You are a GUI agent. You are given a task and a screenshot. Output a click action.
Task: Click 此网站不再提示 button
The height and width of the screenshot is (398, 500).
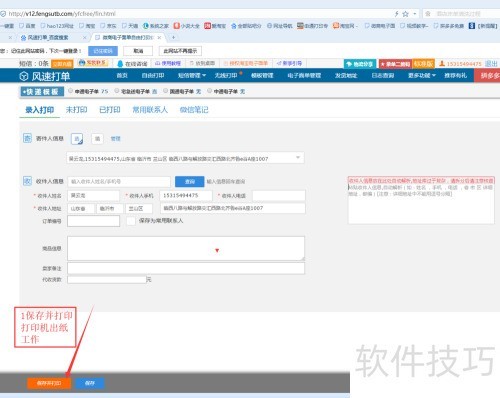[x=180, y=51]
